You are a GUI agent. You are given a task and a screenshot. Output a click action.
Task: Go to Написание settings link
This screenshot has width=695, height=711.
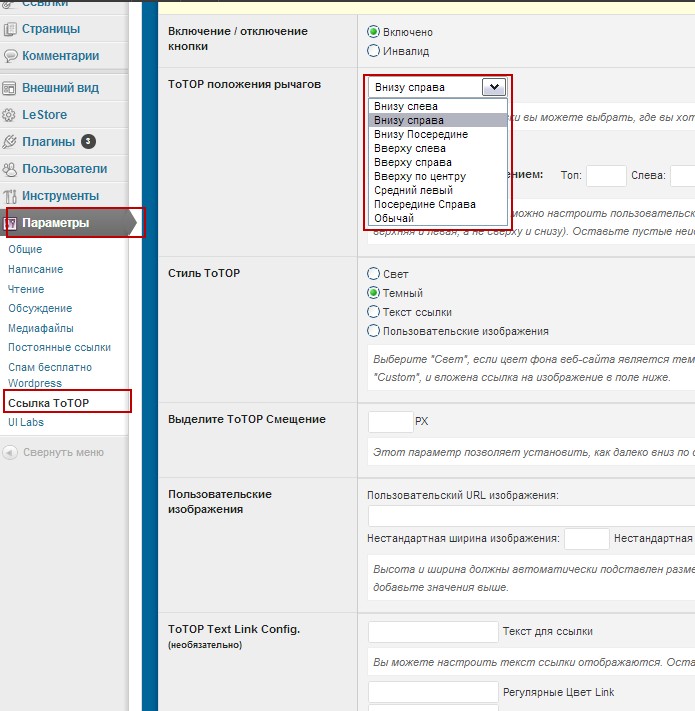coord(35,269)
